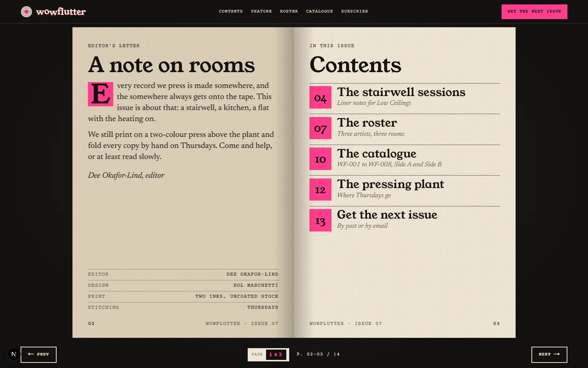
Task: Select the pink 10 page number tile
Action: click(320, 159)
